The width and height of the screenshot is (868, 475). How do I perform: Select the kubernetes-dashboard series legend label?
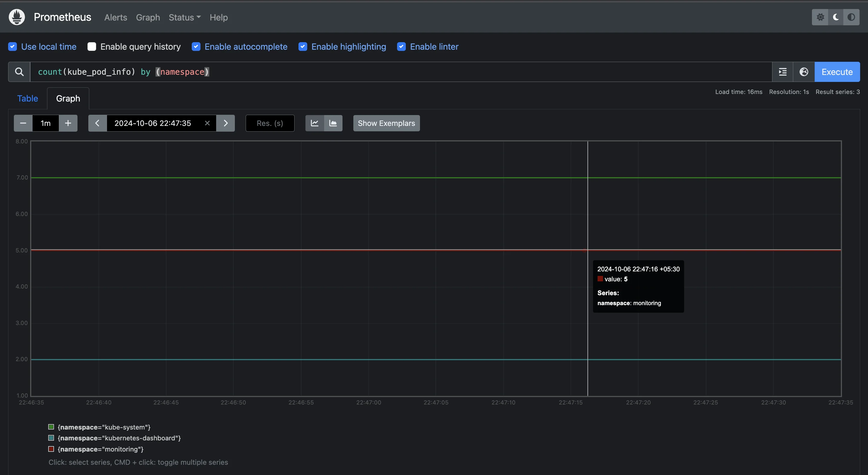119,438
